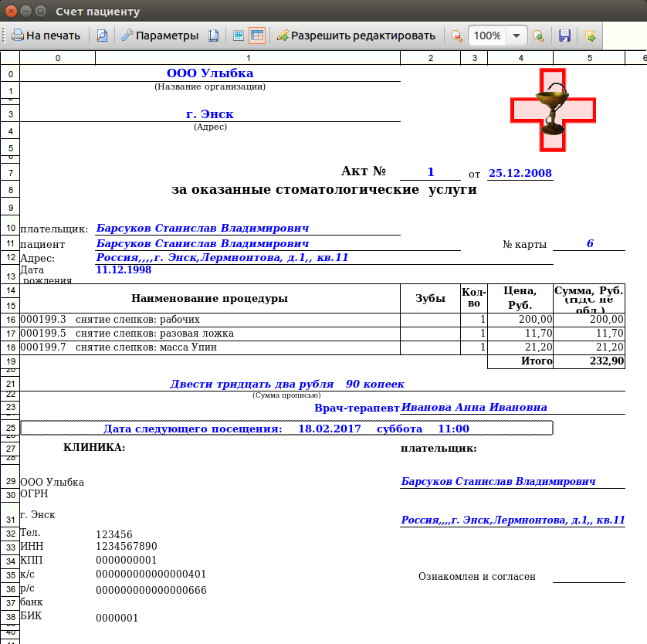Click the birth date 11.12.1998

pos(124,269)
